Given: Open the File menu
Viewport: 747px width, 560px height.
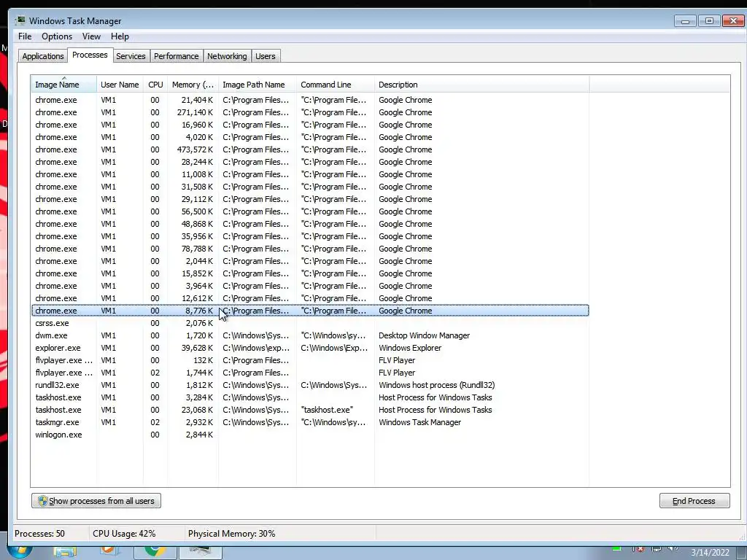Looking at the screenshot, I should pos(25,36).
